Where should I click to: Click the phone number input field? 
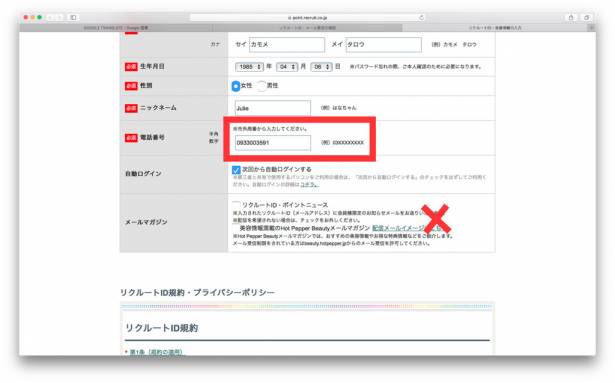pyautogui.click(x=273, y=143)
